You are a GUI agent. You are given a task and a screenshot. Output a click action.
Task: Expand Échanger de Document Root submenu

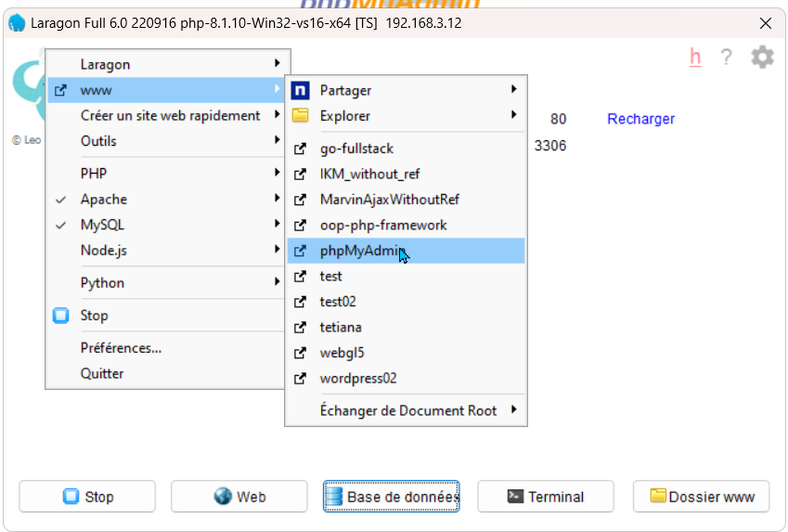[x=408, y=410]
